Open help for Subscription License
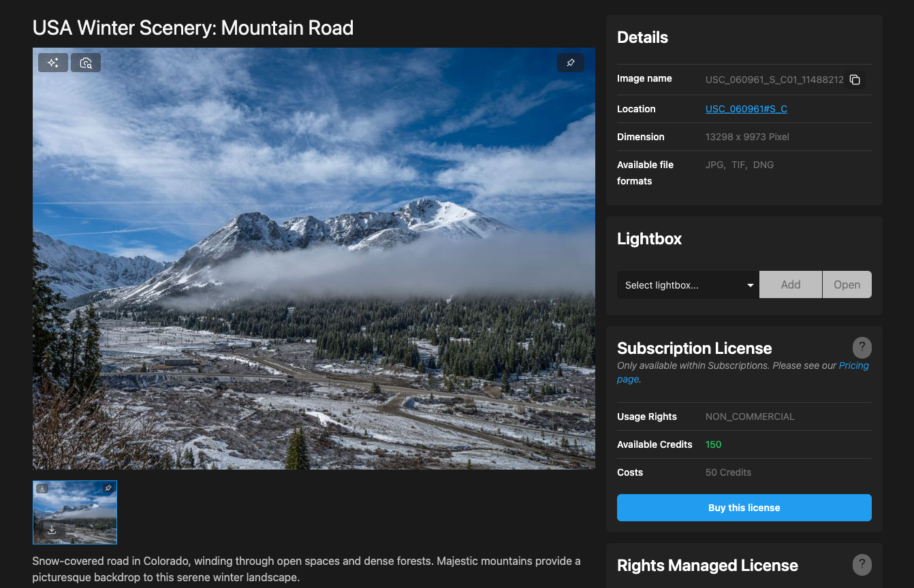Image resolution: width=914 pixels, height=588 pixels. click(x=862, y=348)
